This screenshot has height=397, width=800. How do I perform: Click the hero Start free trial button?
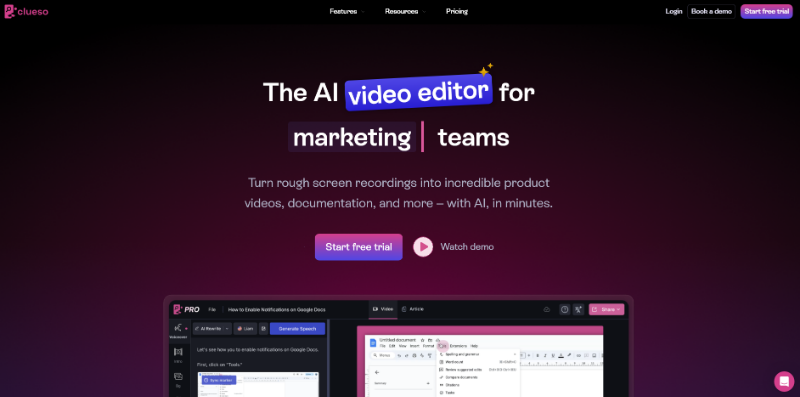click(359, 247)
